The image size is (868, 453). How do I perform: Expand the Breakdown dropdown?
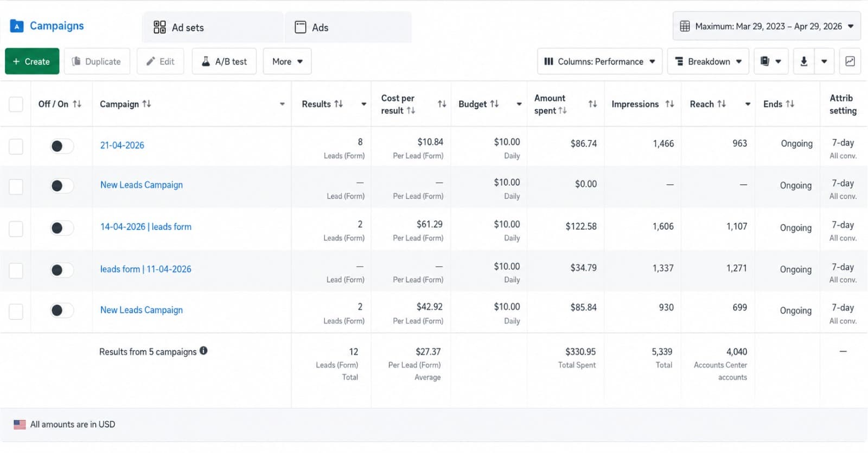pos(708,61)
